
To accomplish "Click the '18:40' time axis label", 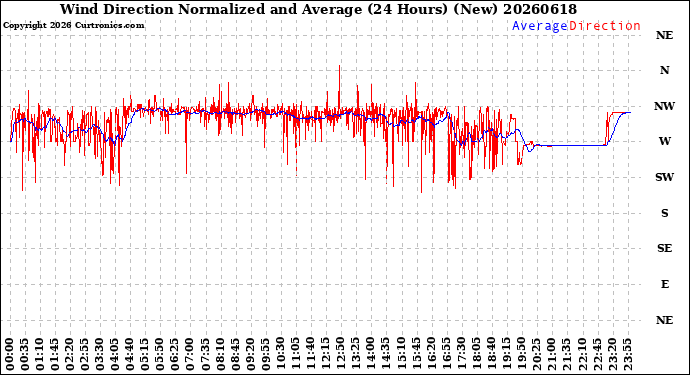I will (x=491, y=355).
